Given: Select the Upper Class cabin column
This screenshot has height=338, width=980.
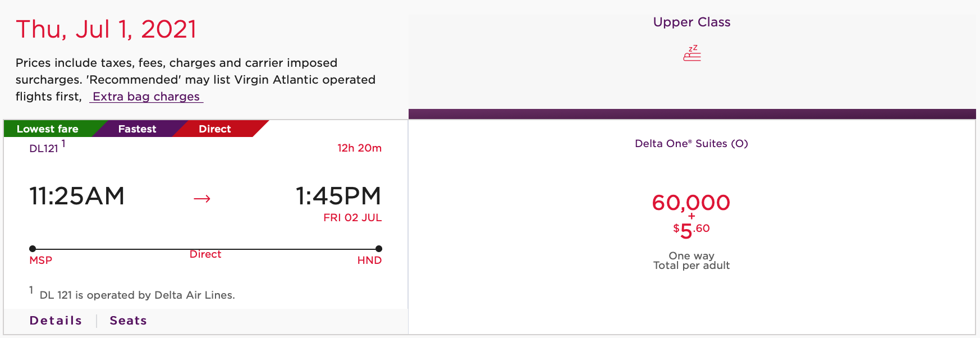Looking at the screenshot, I should point(692,22).
